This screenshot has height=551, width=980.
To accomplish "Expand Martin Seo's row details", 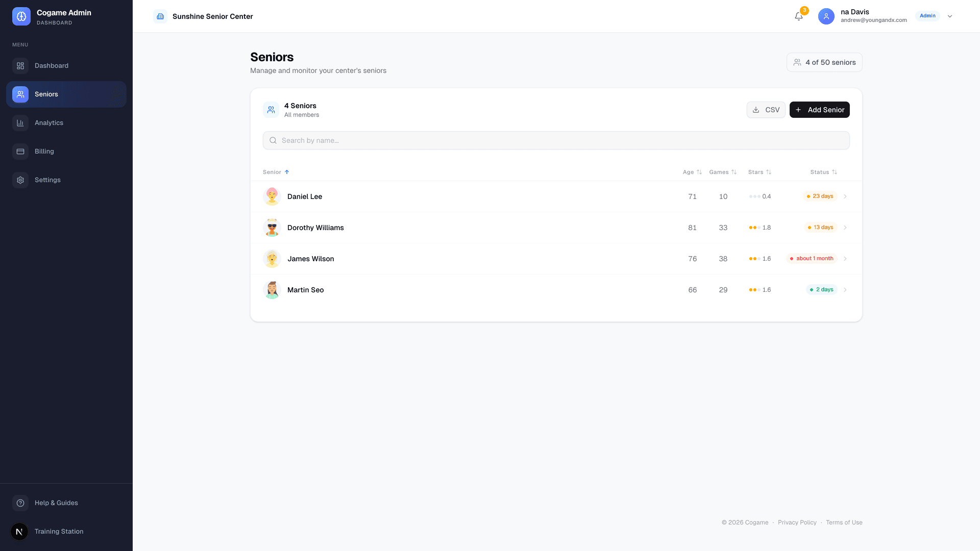I will (845, 289).
